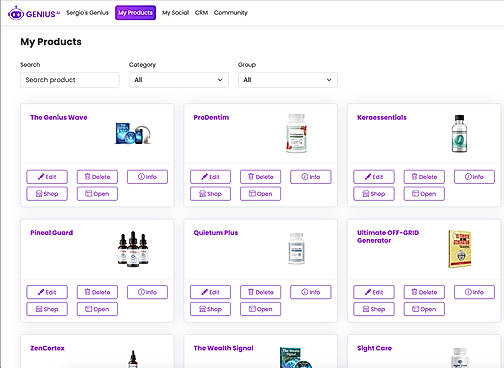Open shop for The Genius Wave
The width and height of the screenshot is (504, 368).
47,194
